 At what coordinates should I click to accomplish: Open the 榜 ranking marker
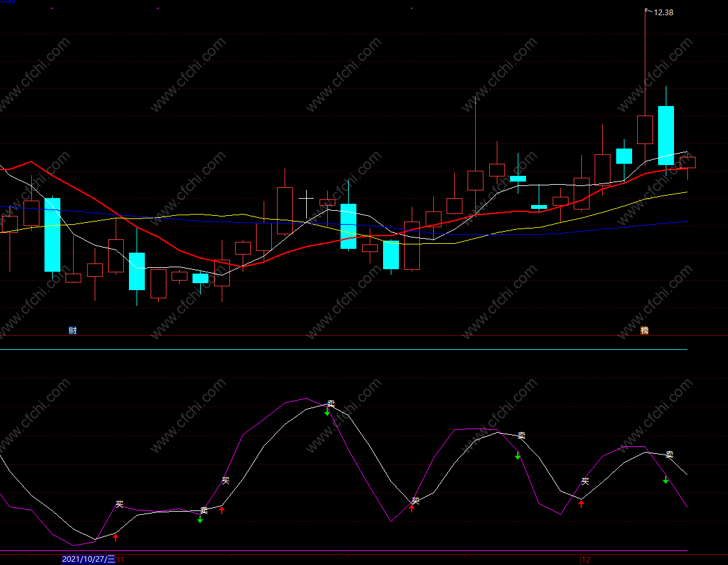(x=644, y=330)
